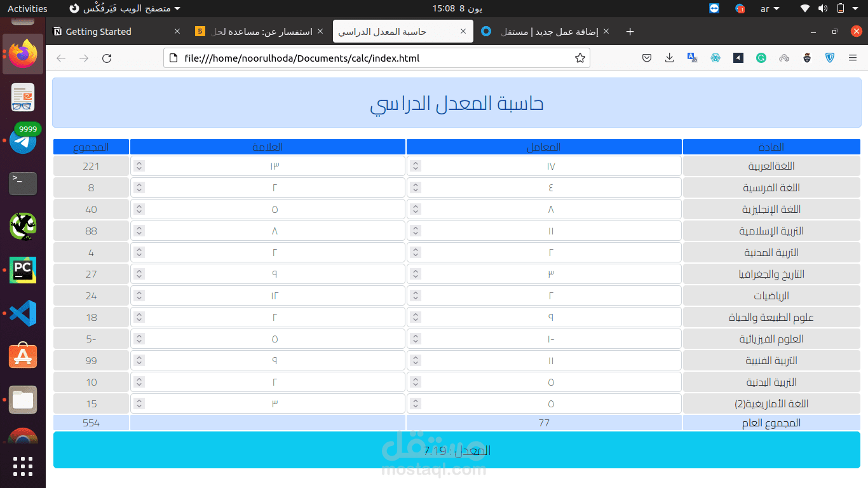Reload the calculator page
868x488 pixels.
(107, 58)
